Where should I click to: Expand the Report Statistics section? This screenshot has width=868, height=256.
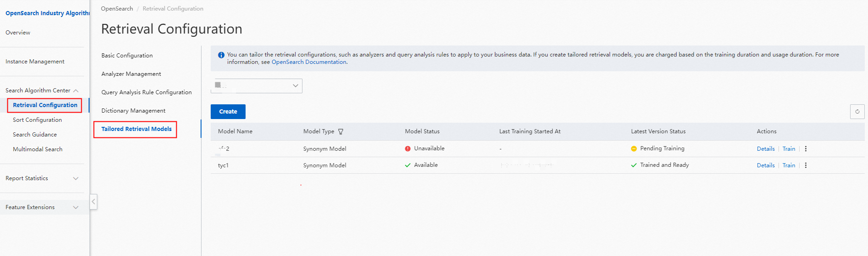(x=76, y=178)
